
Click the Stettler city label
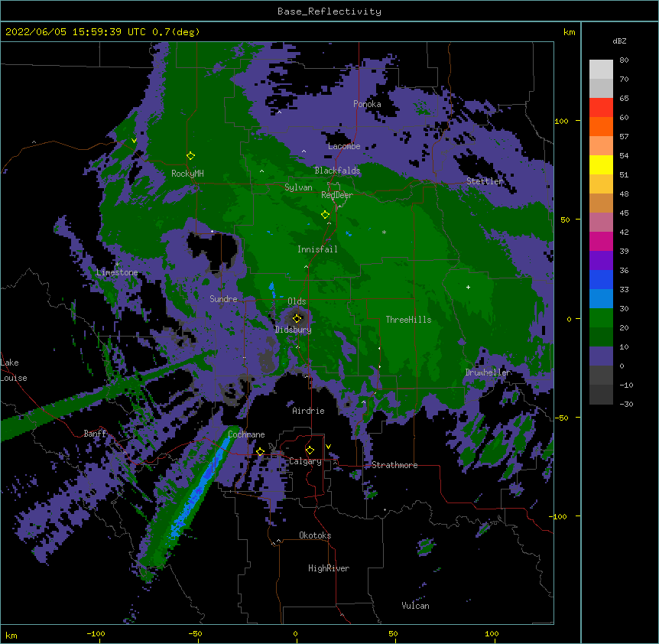point(485,181)
